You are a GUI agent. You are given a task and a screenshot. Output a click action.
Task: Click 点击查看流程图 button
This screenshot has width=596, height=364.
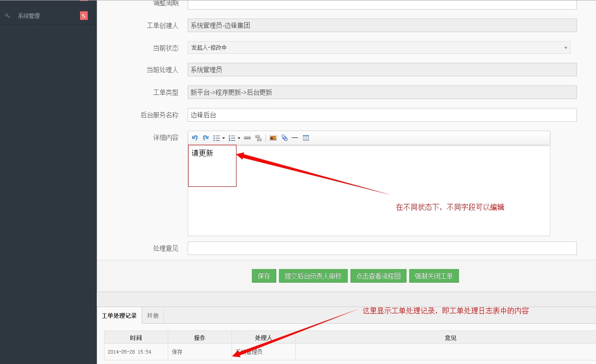coord(378,276)
